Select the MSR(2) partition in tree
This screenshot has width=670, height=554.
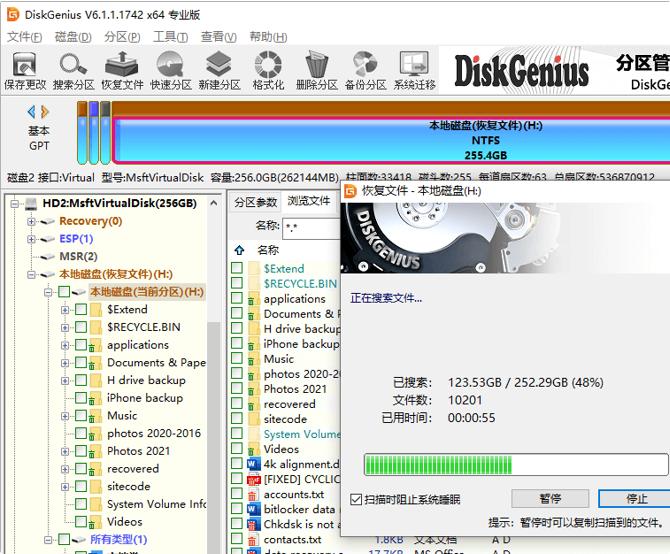pyautogui.click(x=78, y=256)
